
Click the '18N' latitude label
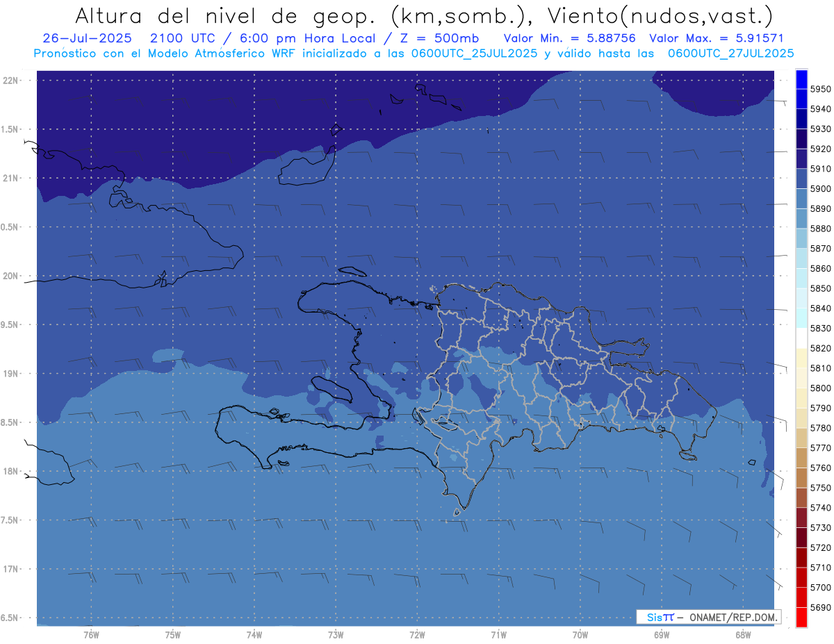[10, 471]
